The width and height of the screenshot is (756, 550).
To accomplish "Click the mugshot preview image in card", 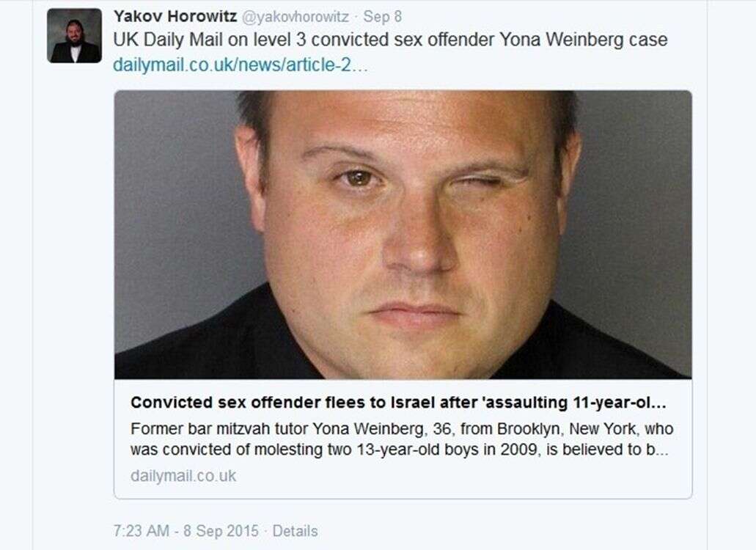I will tap(403, 234).
